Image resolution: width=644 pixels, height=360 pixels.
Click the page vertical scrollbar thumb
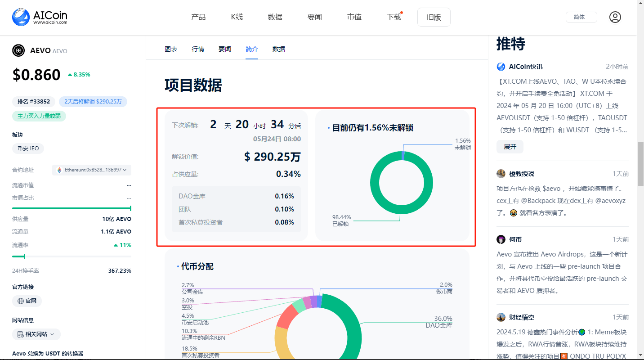pos(640,163)
